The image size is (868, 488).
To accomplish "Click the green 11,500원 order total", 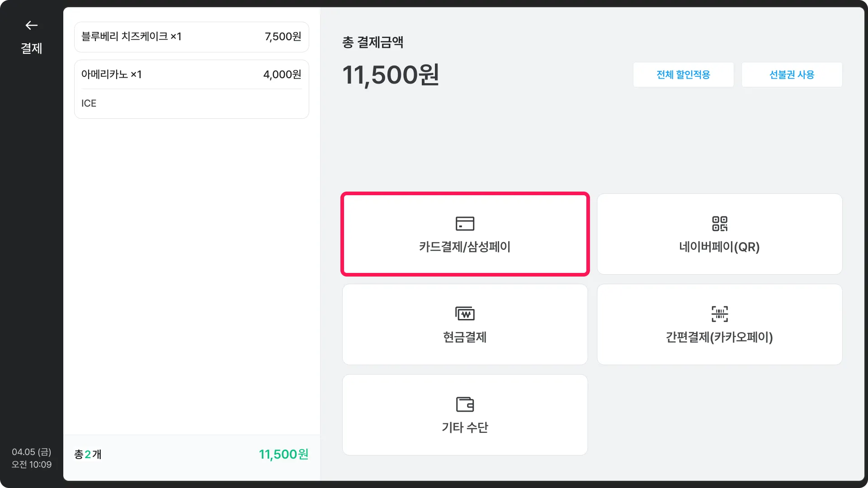I will (x=283, y=454).
